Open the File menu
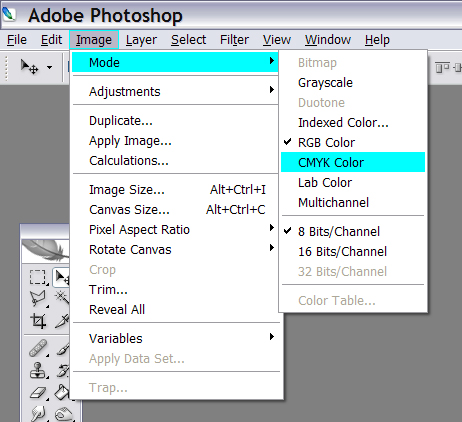The height and width of the screenshot is (422, 462). coord(17,40)
